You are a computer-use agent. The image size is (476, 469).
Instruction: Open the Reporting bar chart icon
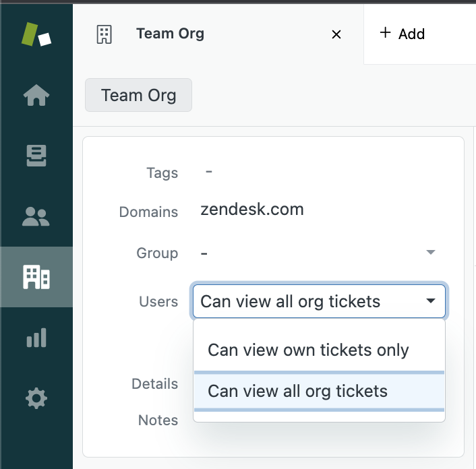coord(36,337)
